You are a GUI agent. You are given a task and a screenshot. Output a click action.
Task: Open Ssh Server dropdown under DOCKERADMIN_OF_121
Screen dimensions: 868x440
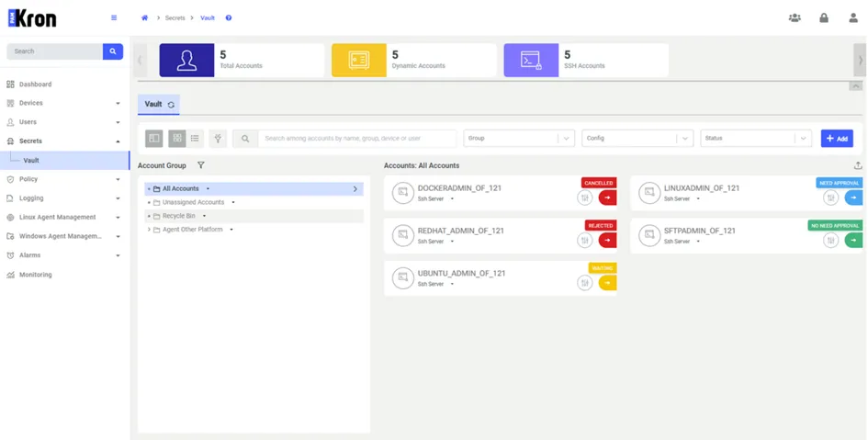click(452, 198)
